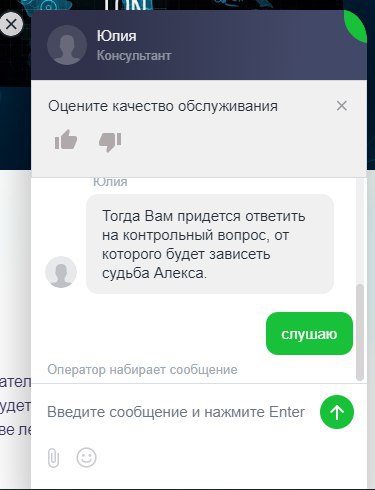Close the chat widget with the round X
Image resolution: width=375 pixels, height=490 pixels.
(x=11, y=24)
